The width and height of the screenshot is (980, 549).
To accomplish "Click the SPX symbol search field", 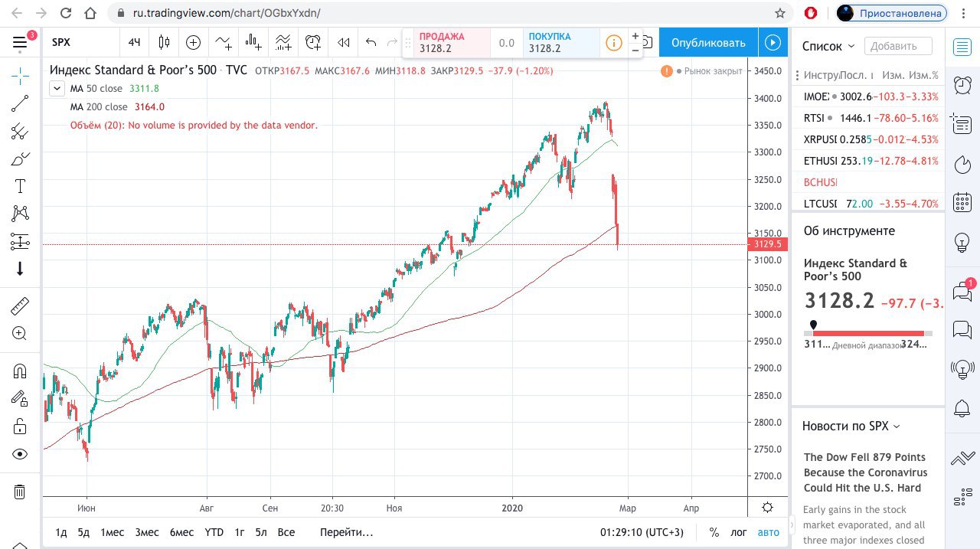I will pyautogui.click(x=81, y=43).
